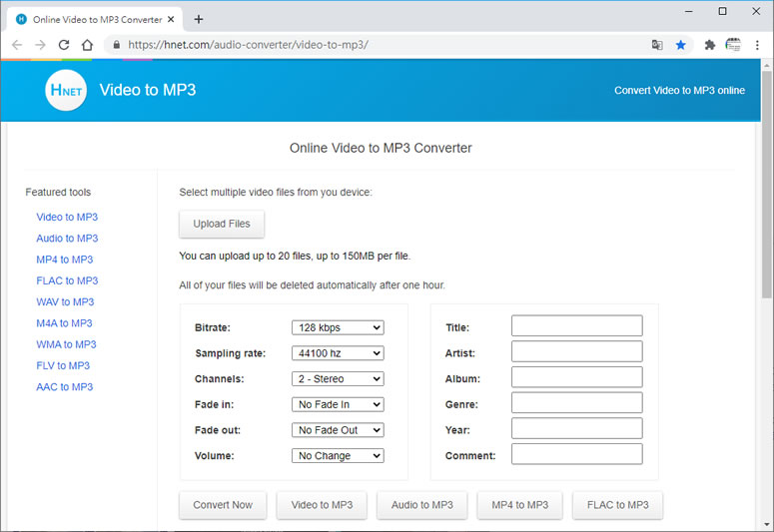Open the WAV to MP3 sidebar link
This screenshot has width=774, height=532.
[x=65, y=302]
